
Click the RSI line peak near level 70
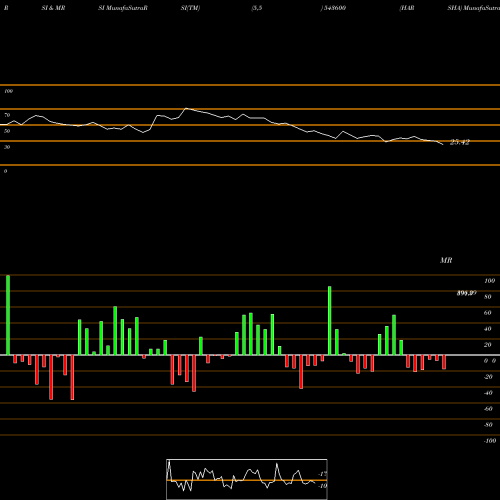186,108
